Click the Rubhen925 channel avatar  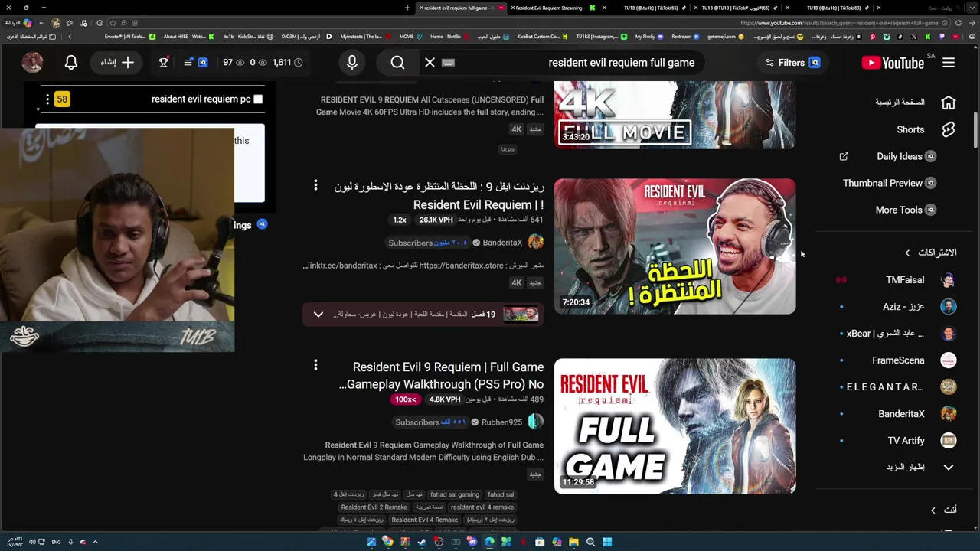(x=535, y=422)
